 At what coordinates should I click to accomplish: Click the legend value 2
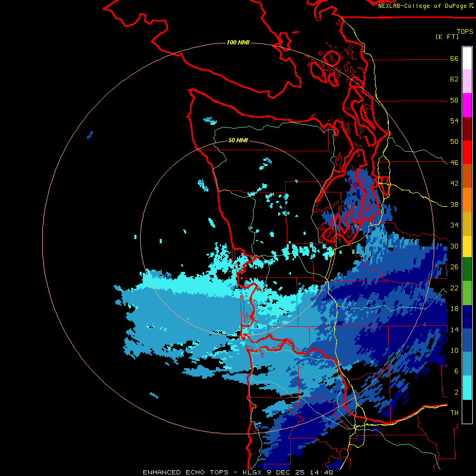point(456,392)
